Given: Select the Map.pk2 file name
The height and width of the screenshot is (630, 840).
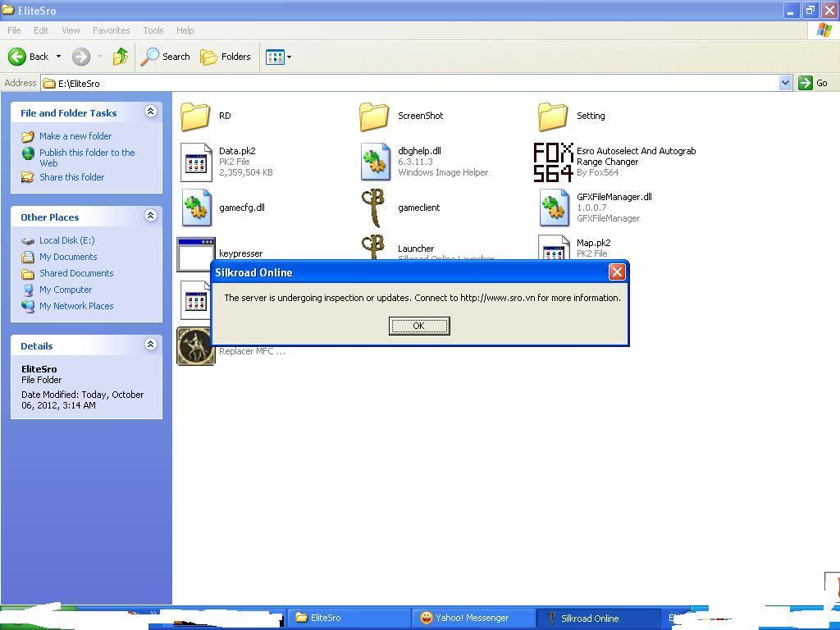Looking at the screenshot, I should (594, 243).
